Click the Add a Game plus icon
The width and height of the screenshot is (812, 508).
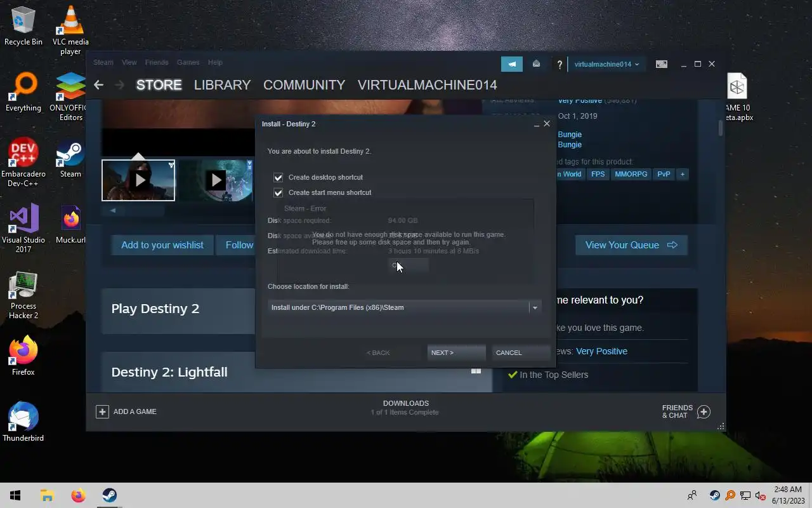[x=102, y=411]
